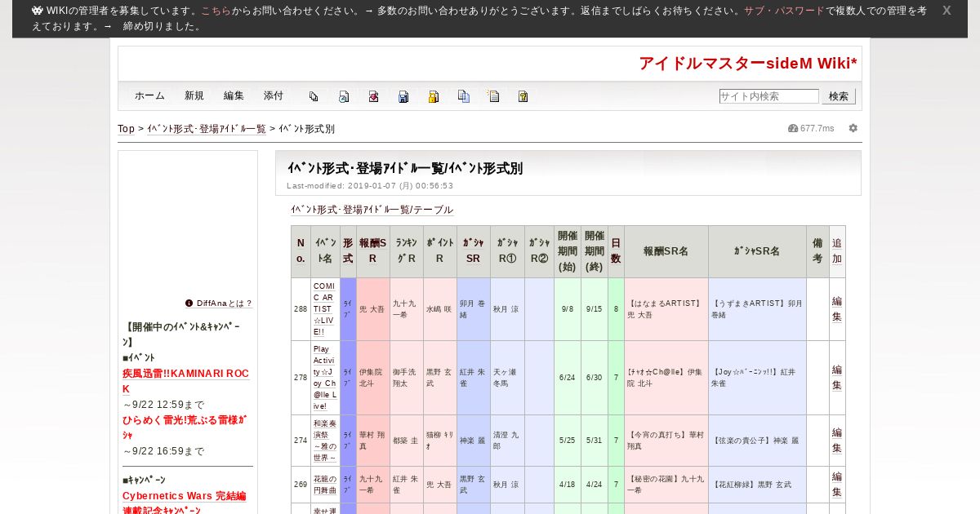Open the 新規 menu item

pos(194,95)
